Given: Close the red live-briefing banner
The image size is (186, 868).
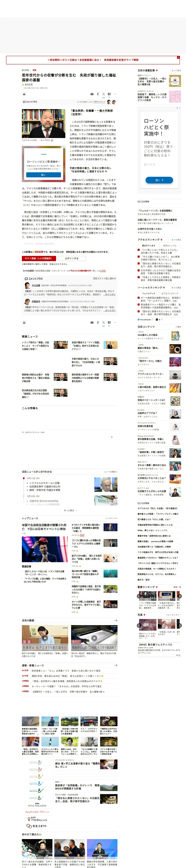Looking at the screenshot, I should (178, 57).
